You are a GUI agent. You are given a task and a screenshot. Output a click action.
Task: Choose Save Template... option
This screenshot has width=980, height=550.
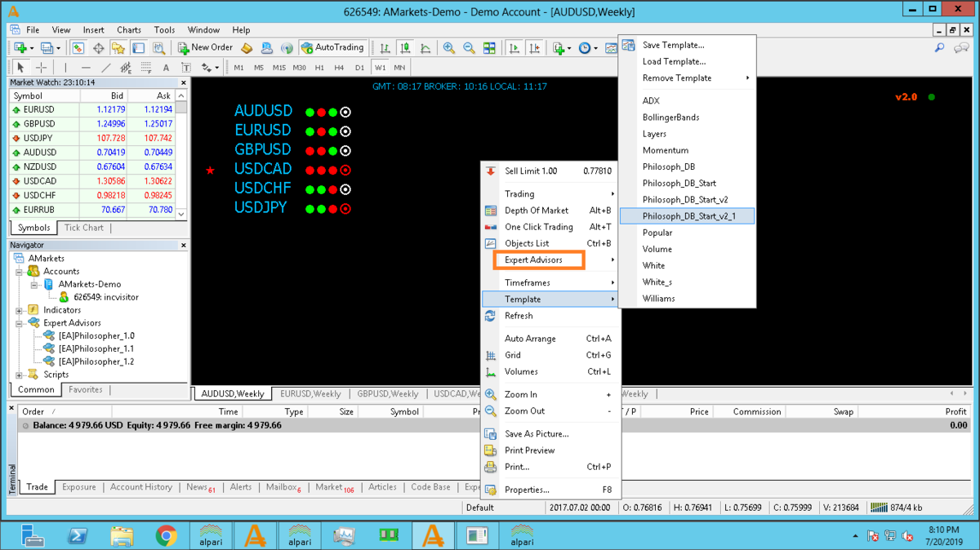688,46
